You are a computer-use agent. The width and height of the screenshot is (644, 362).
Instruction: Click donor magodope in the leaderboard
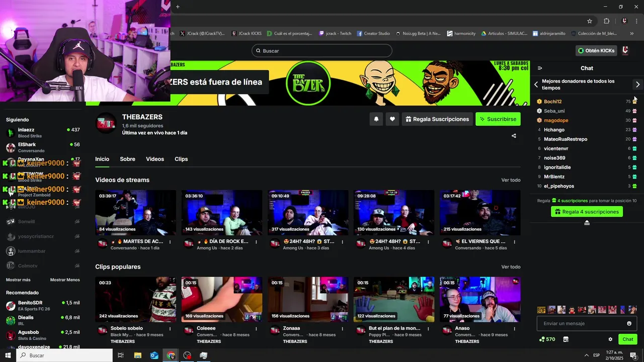pos(556,120)
